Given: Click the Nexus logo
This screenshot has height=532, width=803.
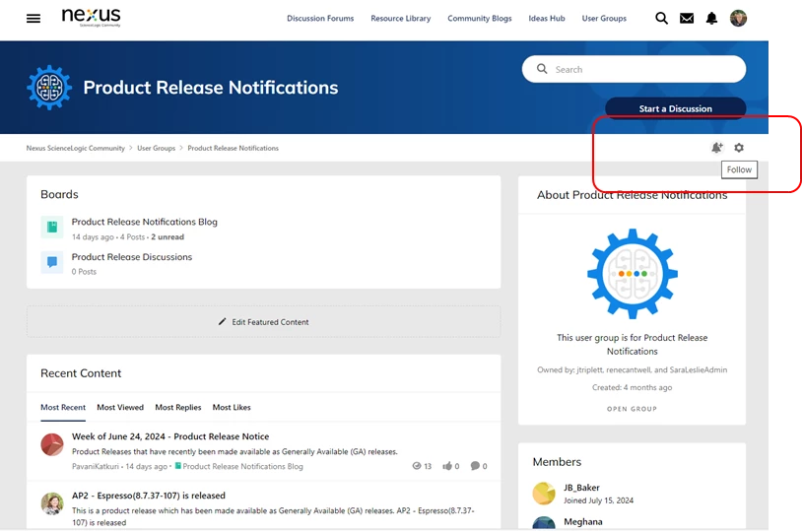Looking at the screenshot, I should [x=92, y=17].
